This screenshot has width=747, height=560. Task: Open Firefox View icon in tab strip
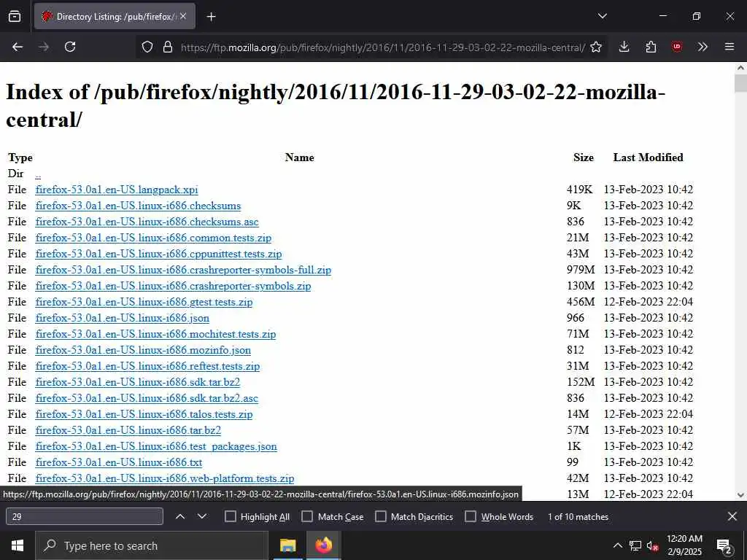pyautogui.click(x=15, y=16)
